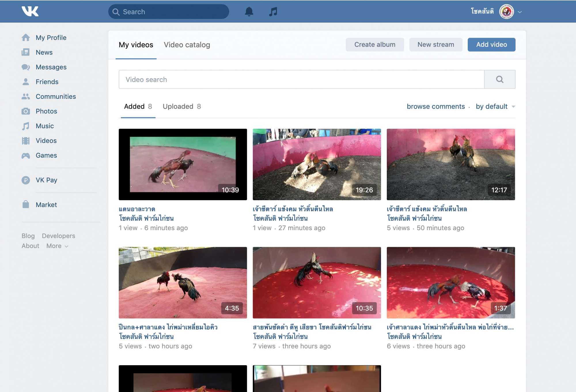Click the Create album button
Screen dimensions: 576x392
point(375,45)
